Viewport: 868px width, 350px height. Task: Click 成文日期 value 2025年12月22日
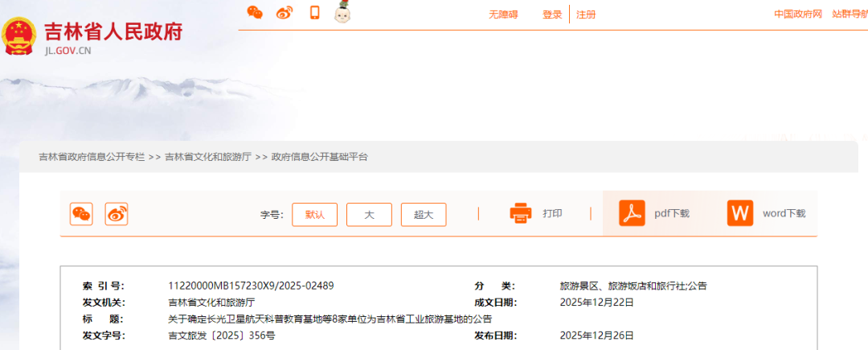[596, 303]
